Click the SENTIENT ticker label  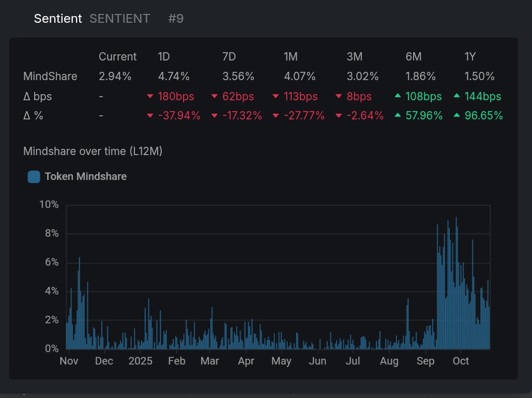pos(119,18)
